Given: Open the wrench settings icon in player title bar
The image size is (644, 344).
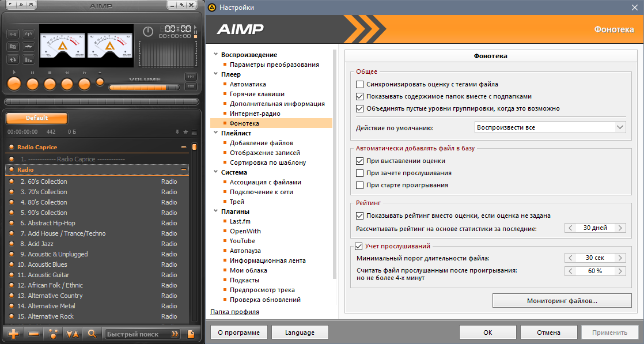Looking at the screenshot, I should pos(21,5).
